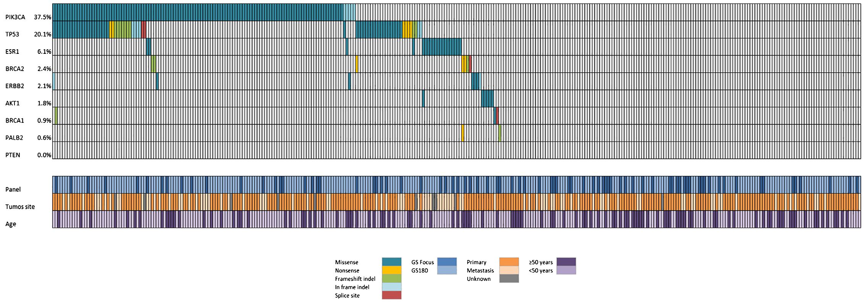Select the Frameshift indel green swatch
The image size is (868, 302).
coord(392,279)
